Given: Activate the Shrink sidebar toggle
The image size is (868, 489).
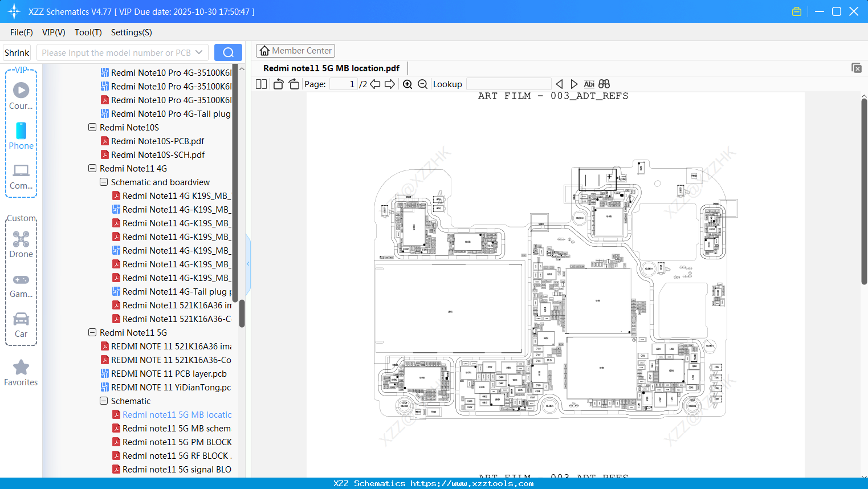Looking at the screenshot, I should [x=17, y=52].
